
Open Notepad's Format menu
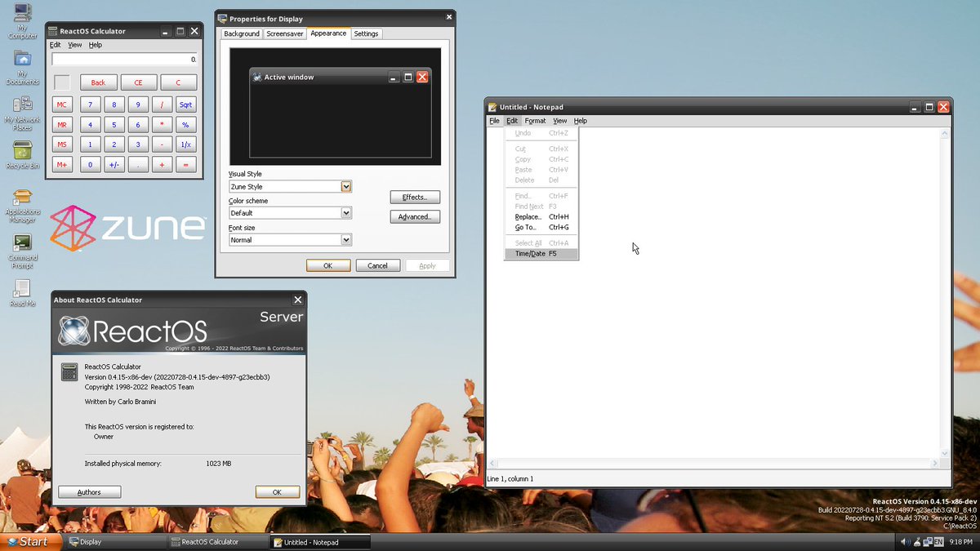535,121
